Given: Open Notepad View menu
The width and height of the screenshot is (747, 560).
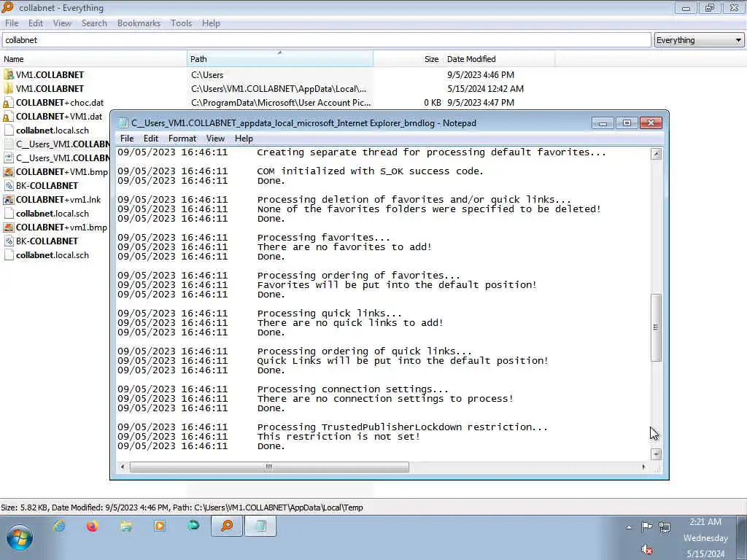Looking at the screenshot, I should (215, 139).
